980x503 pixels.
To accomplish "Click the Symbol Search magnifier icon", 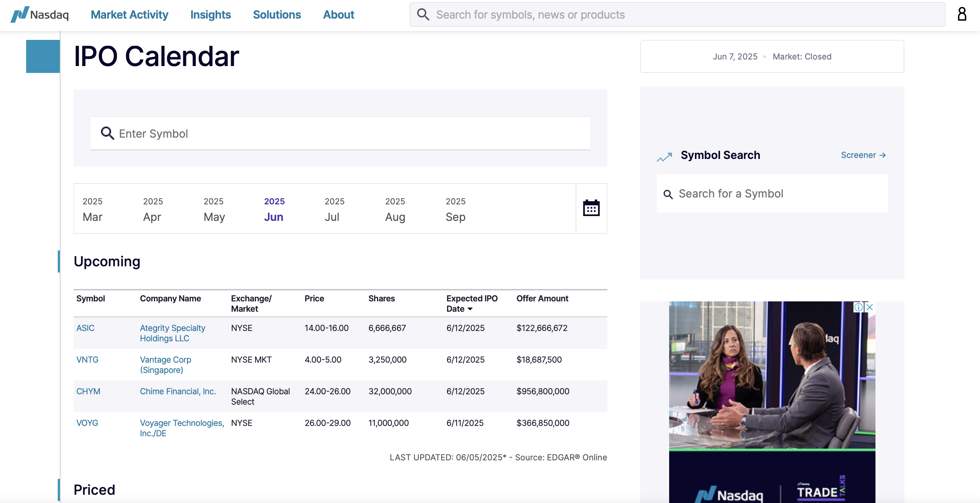I will tap(668, 194).
